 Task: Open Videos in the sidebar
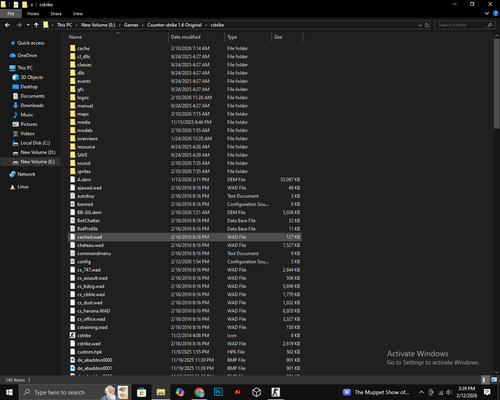click(27, 133)
